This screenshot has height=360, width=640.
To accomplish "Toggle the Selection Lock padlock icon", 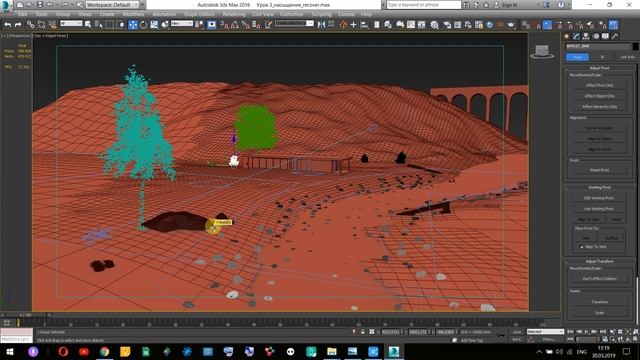I will click(x=362, y=332).
